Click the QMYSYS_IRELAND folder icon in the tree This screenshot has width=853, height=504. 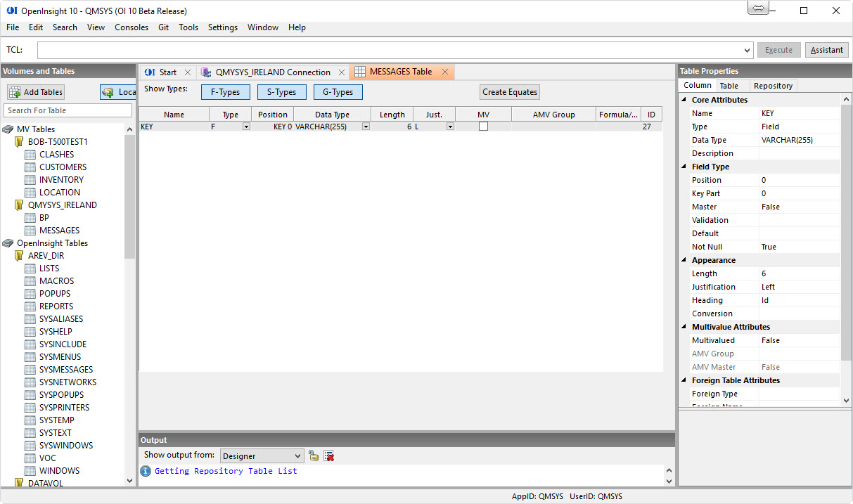[19, 205]
